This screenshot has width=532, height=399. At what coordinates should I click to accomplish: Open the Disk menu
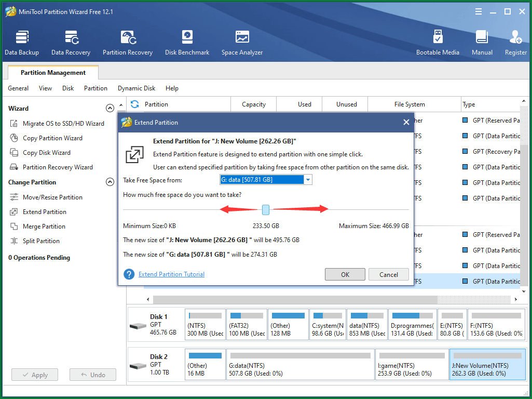pos(68,88)
